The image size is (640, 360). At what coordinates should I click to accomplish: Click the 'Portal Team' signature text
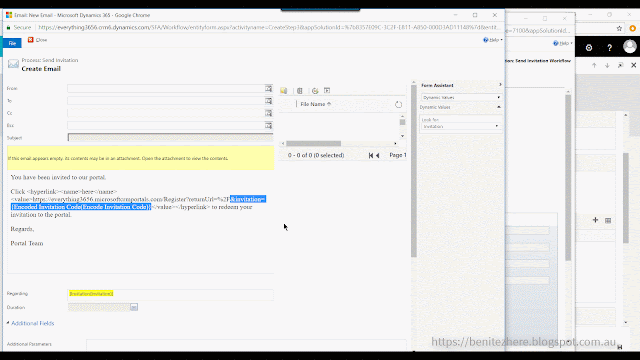[x=27, y=243]
